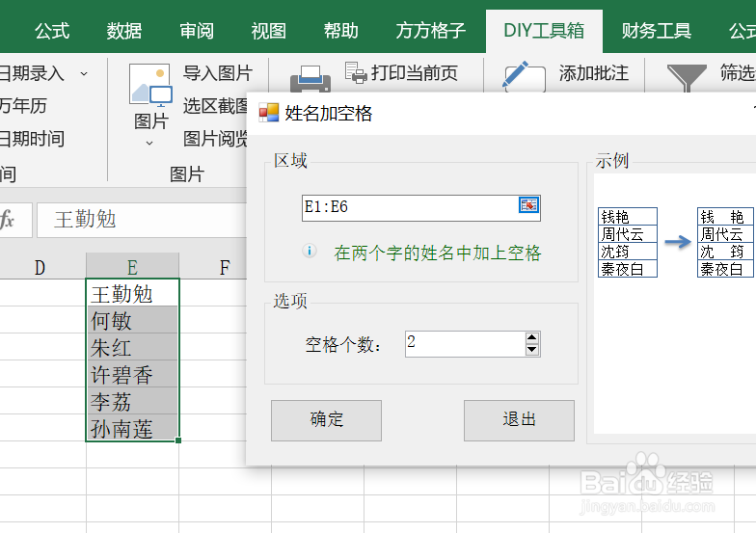Select the cell containing 何敏
This screenshot has height=533, width=756.
133,320
